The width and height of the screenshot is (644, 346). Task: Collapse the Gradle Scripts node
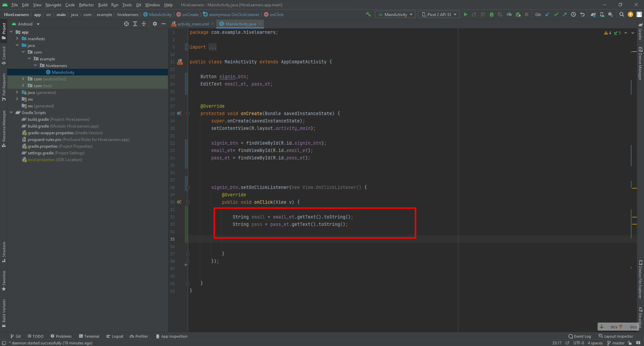(11, 113)
